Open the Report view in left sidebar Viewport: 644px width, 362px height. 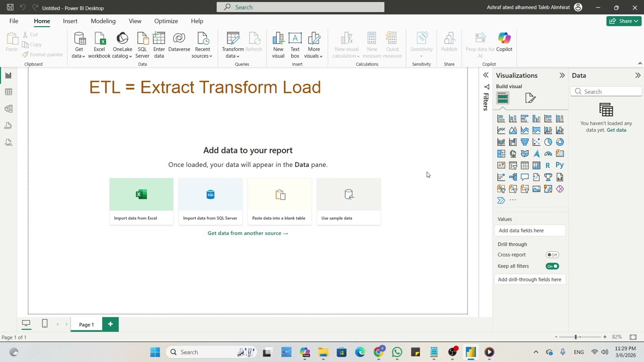click(9, 75)
